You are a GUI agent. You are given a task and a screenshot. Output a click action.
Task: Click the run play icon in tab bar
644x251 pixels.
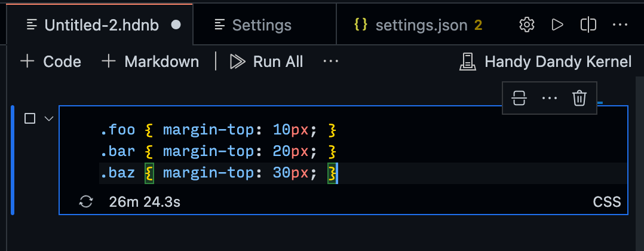coord(557,25)
